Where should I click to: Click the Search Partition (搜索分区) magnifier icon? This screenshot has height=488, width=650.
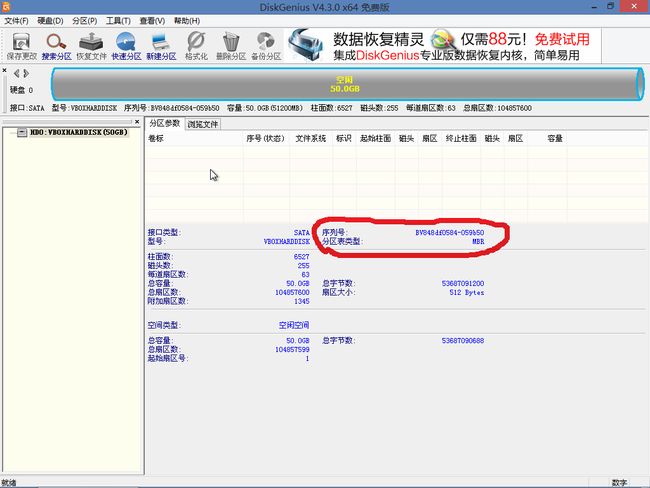pyautogui.click(x=56, y=46)
